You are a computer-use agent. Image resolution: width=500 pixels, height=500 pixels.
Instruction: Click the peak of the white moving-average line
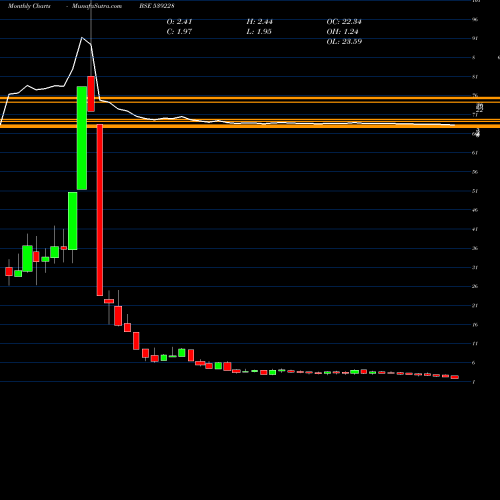click(82, 38)
